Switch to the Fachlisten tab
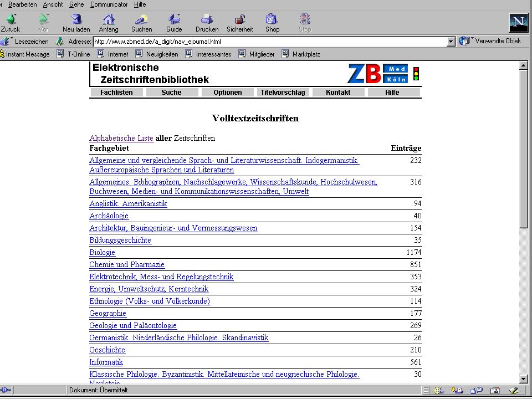 point(116,93)
